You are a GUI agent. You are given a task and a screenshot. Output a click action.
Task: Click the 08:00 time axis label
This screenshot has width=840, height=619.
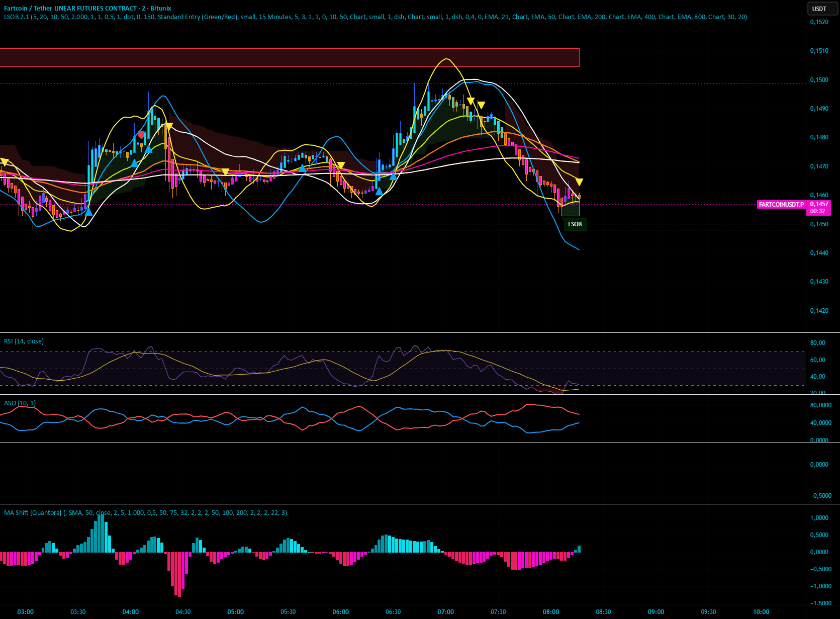[x=551, y=612]
